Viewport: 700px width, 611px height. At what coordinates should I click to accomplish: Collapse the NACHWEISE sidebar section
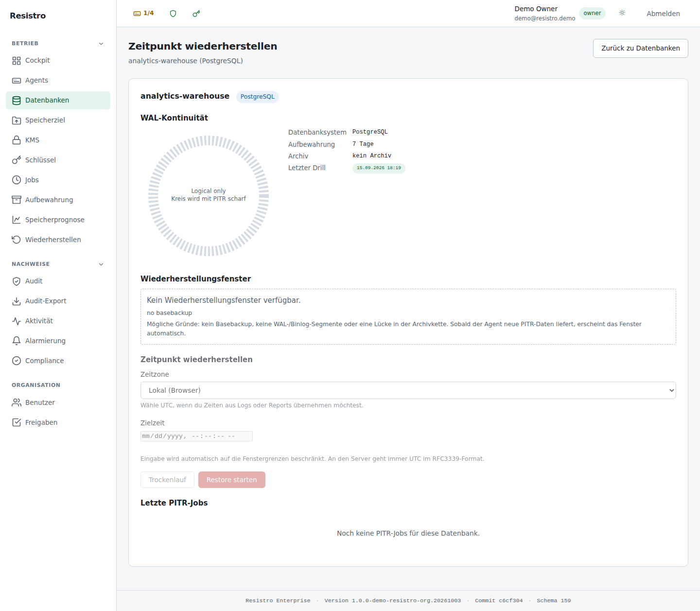(101, 264)
